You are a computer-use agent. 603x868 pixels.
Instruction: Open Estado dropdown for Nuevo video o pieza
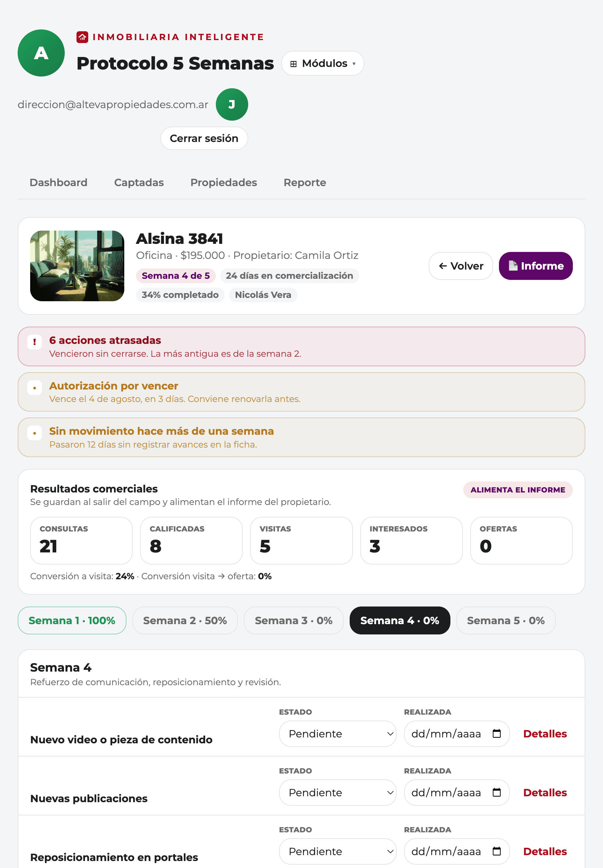pos(338,733)
